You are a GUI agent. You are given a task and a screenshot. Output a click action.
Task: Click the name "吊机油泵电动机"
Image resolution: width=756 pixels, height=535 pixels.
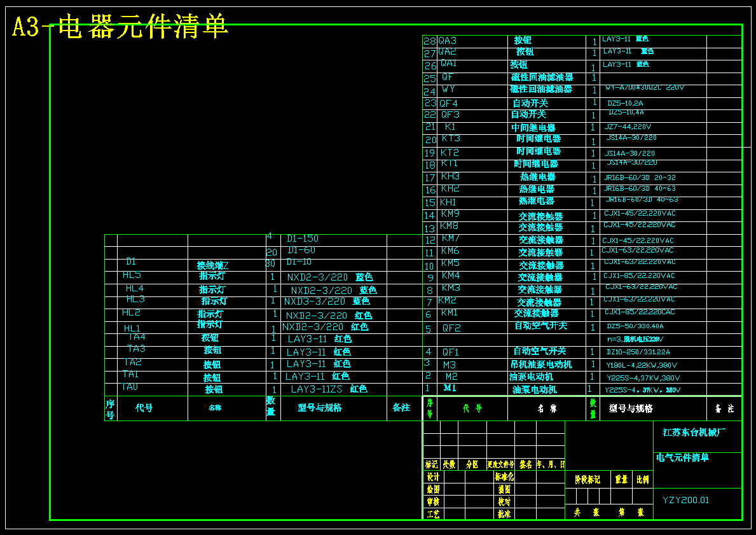point(541,365)
